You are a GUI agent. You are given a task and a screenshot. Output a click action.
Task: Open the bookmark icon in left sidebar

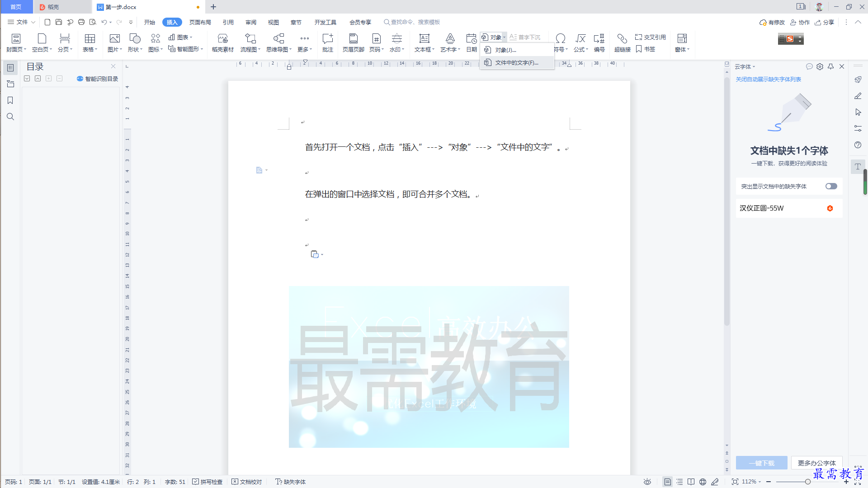[10, 100]
